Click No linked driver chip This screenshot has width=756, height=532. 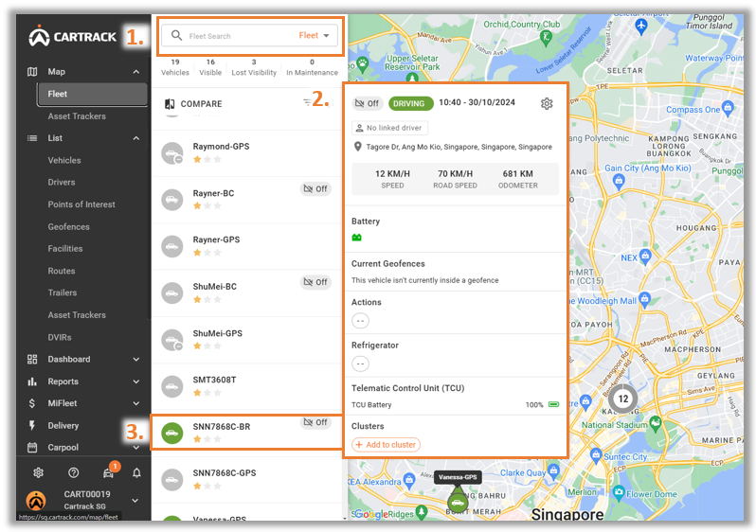[389, 128]
